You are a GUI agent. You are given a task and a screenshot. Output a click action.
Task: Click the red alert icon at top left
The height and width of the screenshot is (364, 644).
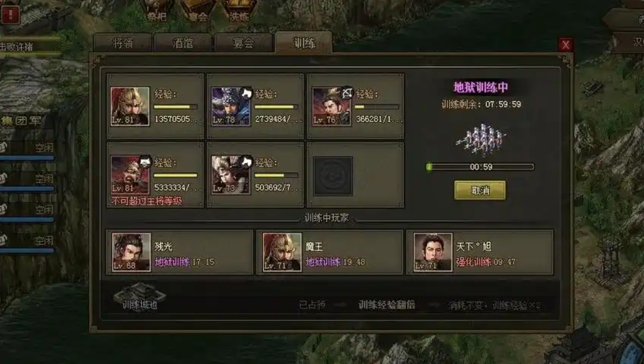tap(10, 15)
